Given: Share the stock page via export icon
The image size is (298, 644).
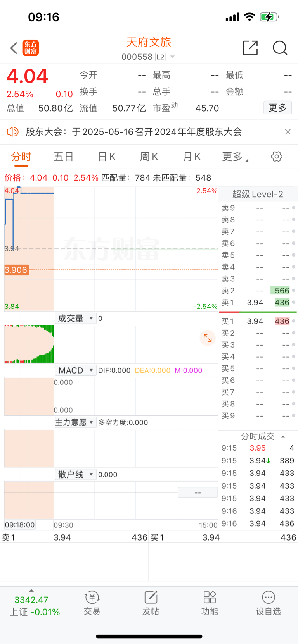Looking at the screenshot, I should 250,48.
